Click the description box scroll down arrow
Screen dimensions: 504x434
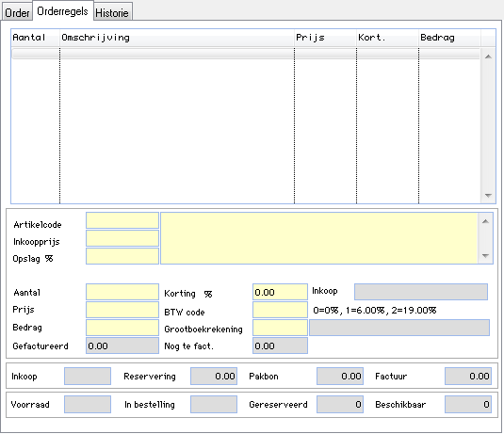coord(485,256)
